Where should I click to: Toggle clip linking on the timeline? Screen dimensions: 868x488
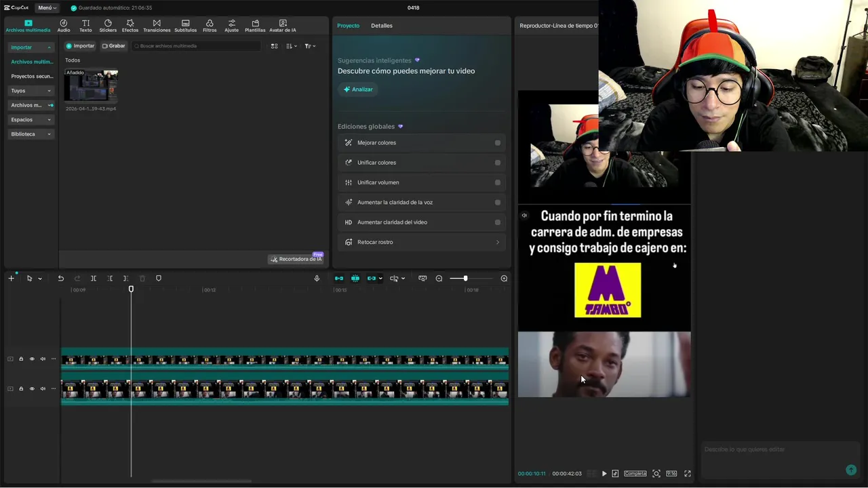click(372, 279)
